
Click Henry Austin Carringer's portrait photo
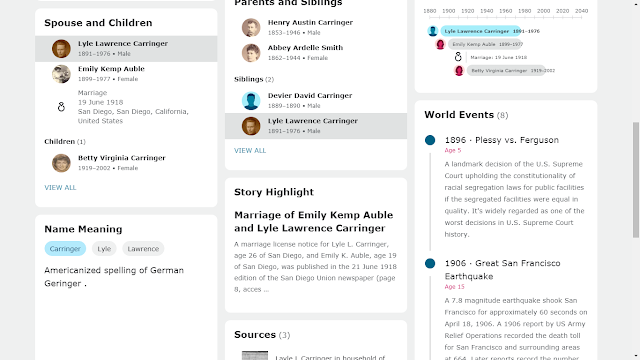point(251,27)
